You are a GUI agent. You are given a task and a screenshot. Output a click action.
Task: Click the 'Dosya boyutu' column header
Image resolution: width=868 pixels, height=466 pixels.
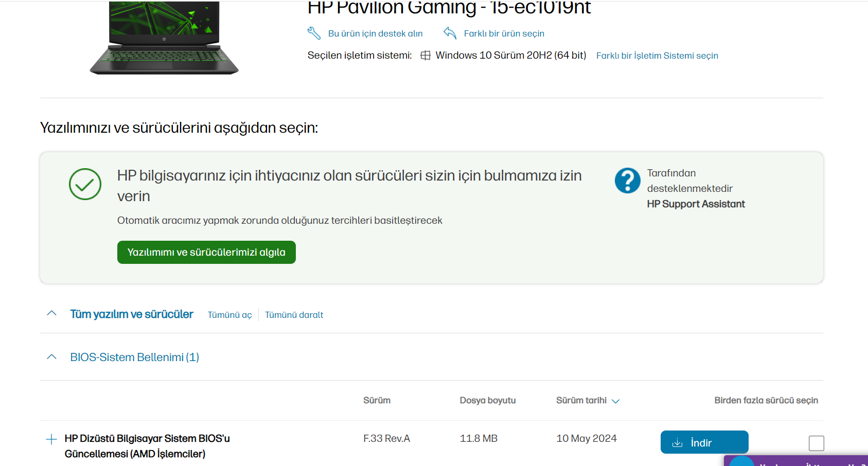click(x=488, y=400)
